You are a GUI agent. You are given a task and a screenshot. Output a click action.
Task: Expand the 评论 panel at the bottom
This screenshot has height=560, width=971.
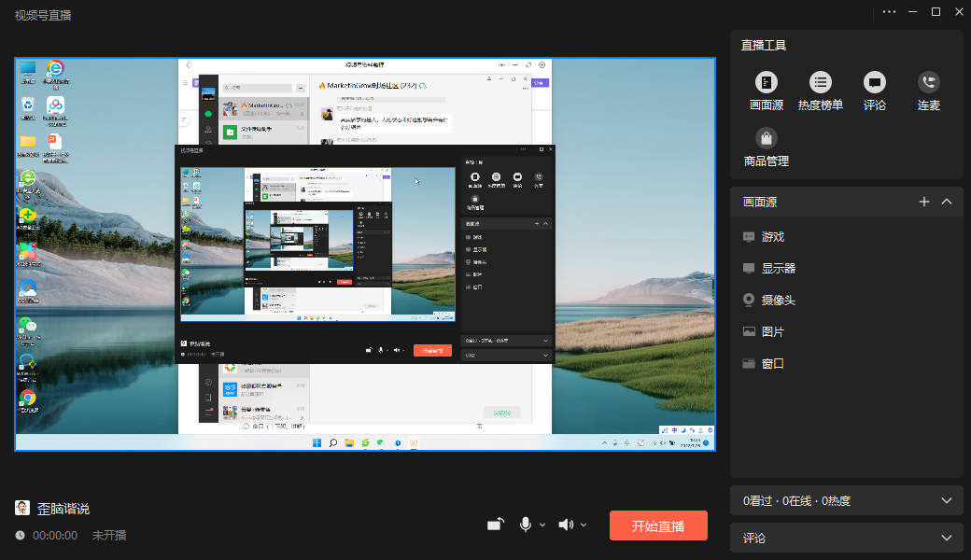coord(947,539)
